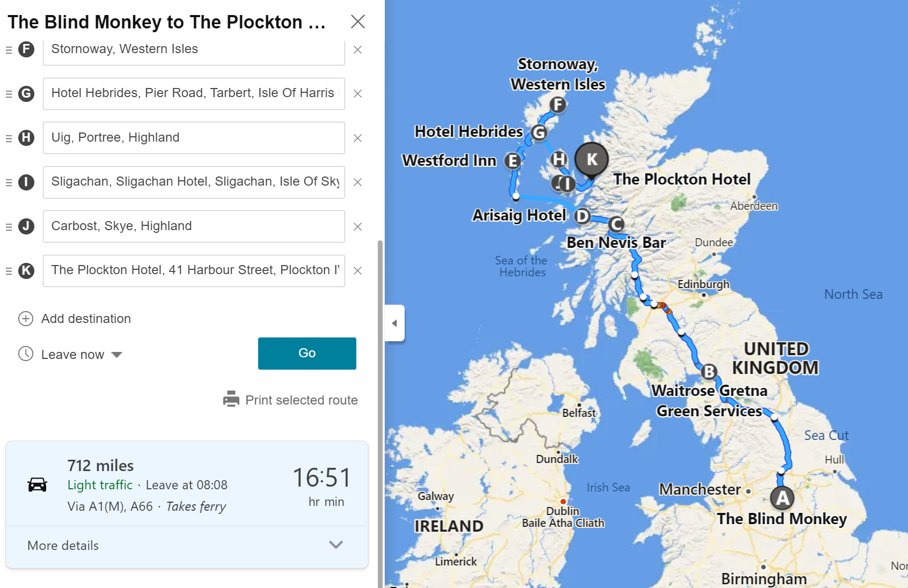Image resolution: width=908 pixels, height=588 pixels.
Task: Edit the Uig, Portree, Highland field
Action: pos(194,138)
